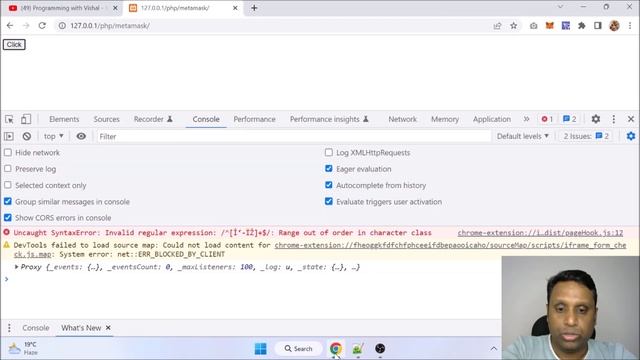The image size is (640, 360).
Task: Open the pageHook.js:12 source link
Action: 540,233
